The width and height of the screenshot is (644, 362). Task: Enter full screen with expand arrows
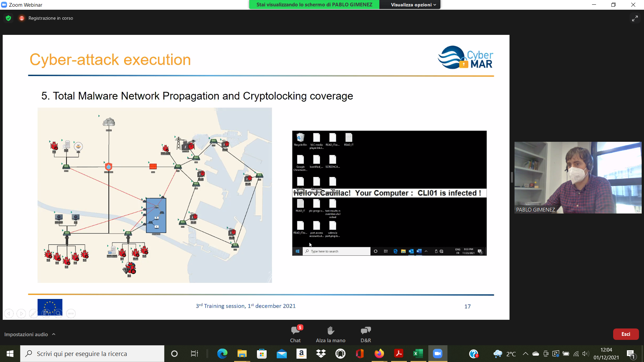click(x=635, y=18)
